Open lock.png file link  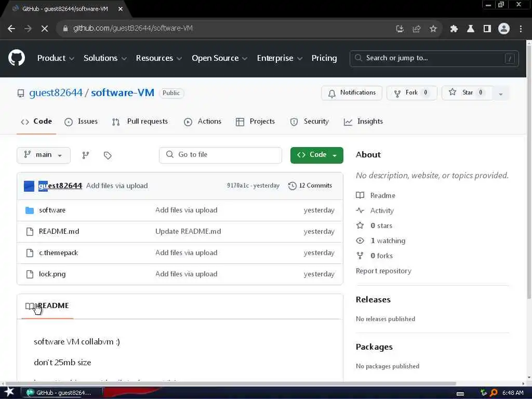pyautogui.click(x=52, y=274)
